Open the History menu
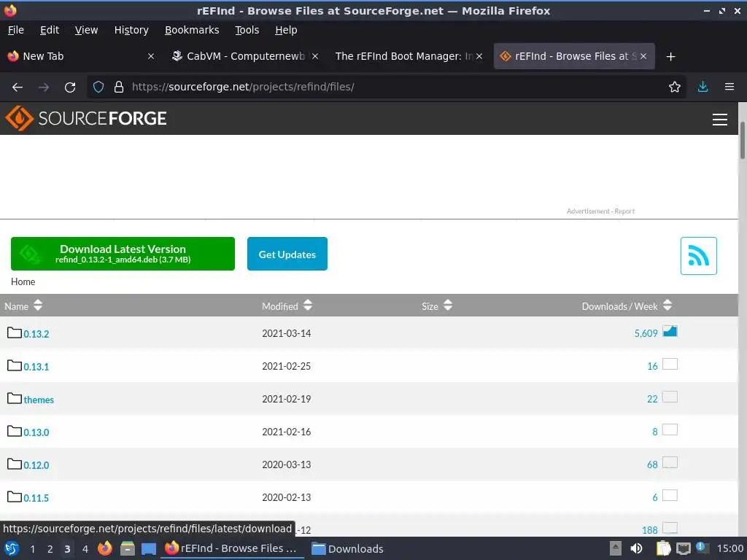Viewport: 747px width, 560px height. click(131, 30)
